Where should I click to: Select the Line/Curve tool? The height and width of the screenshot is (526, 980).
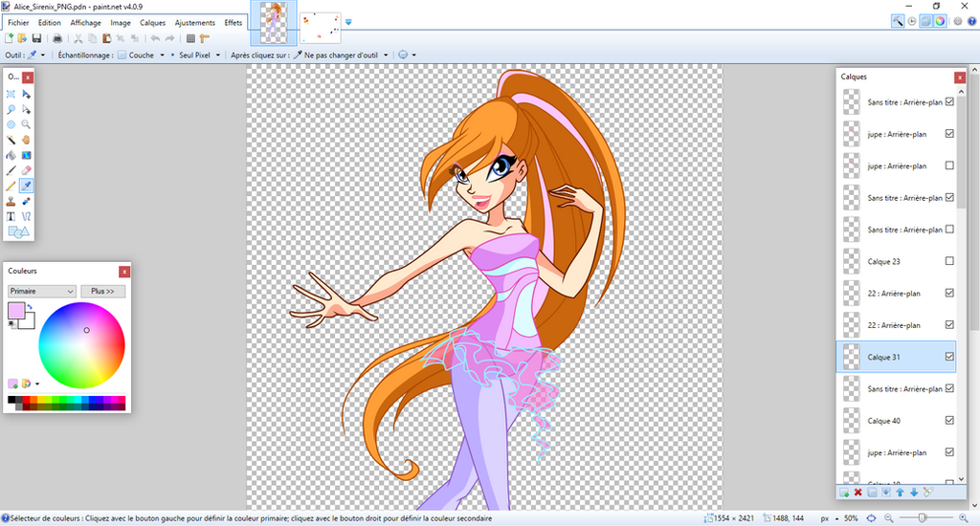coord(26,216)
